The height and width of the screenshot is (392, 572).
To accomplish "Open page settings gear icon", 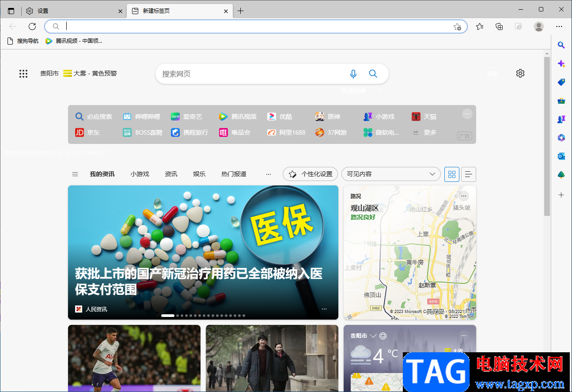I will click(x=520, y=73).
